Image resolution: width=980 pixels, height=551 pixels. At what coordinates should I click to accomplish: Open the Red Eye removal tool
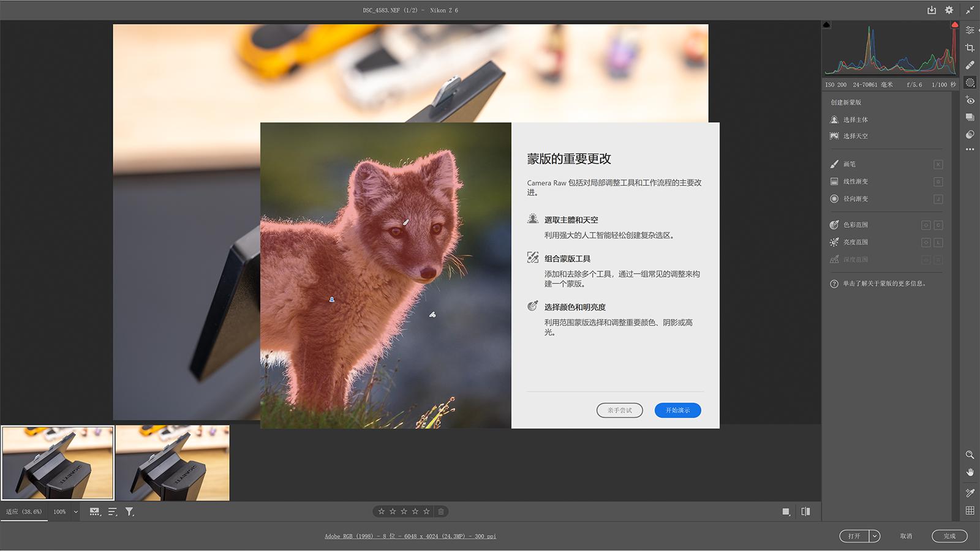pos(970,100)
